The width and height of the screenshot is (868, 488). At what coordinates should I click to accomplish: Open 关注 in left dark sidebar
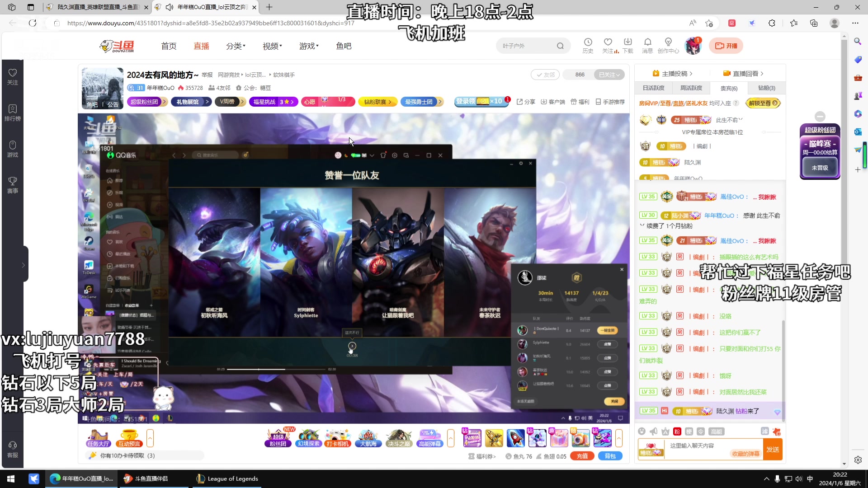13,77
